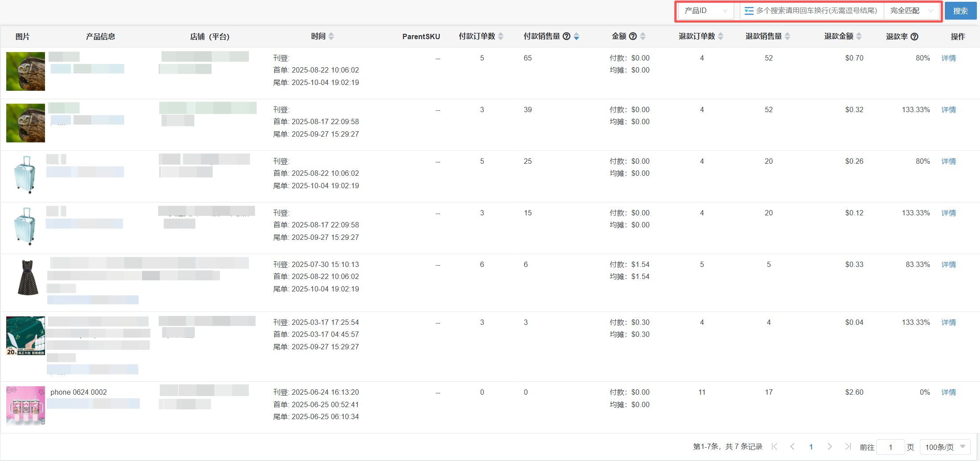The height and width of the screenshot is (461, 980).
Task: Open 详情 link for the dress product
Action: point(948,265)
